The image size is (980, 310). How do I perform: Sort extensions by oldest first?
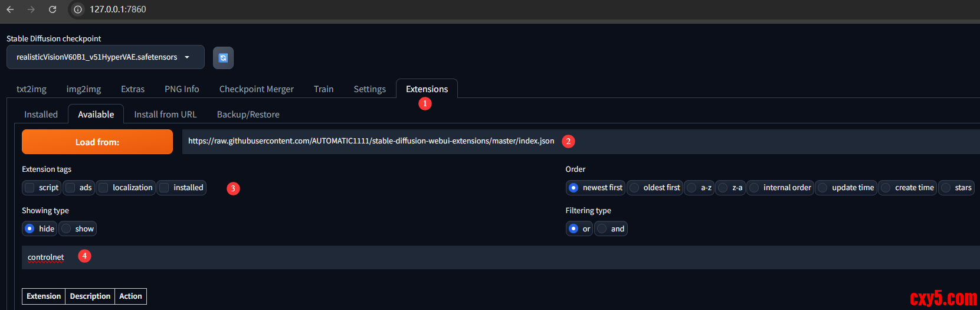pos(635,188)
